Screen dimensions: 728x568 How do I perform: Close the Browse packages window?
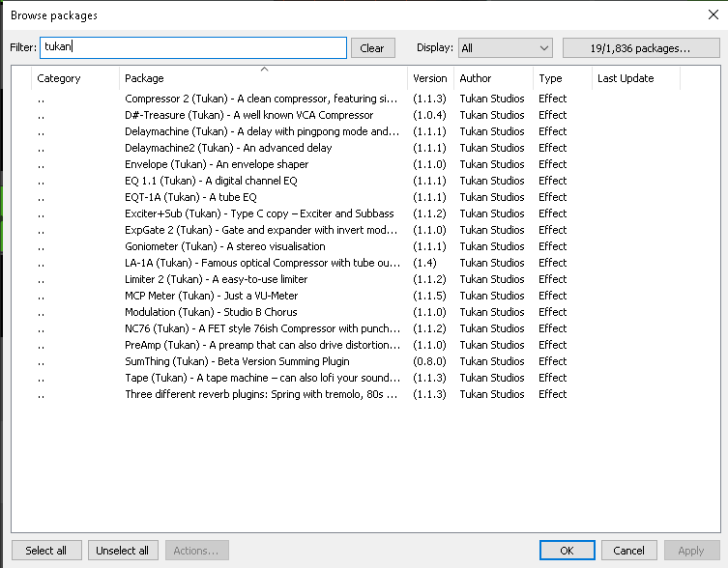(x=713, y=14)
